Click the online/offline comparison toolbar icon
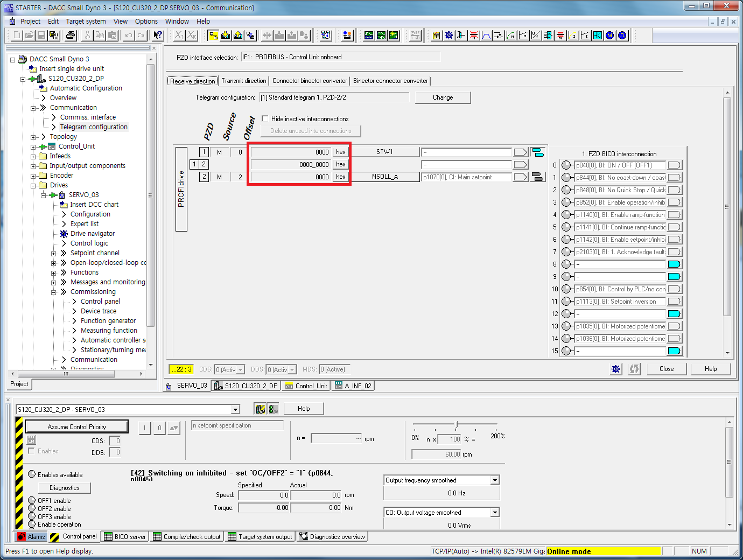This screenshot has height=560, width=743. click(250, 36)
